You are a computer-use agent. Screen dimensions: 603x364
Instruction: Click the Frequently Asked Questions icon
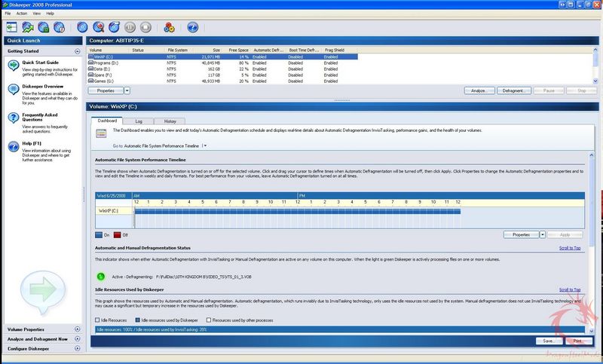coord(13,118)
